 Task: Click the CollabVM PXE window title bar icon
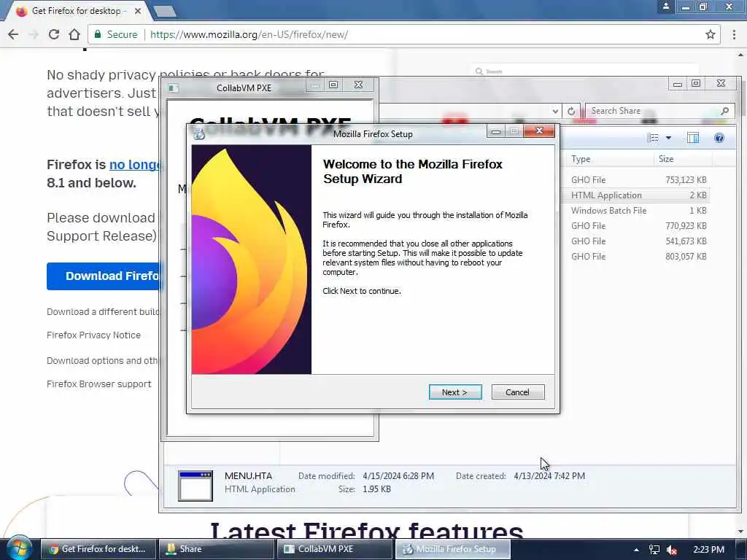(174, 88)
